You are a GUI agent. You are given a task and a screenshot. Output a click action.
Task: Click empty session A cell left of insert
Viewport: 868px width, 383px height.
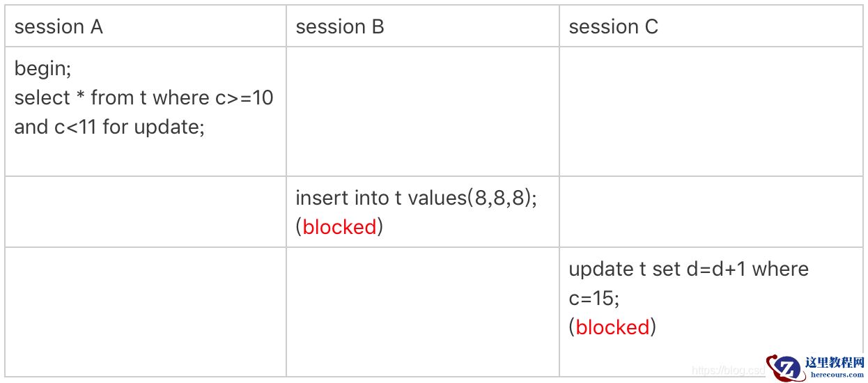coord(145,212)
